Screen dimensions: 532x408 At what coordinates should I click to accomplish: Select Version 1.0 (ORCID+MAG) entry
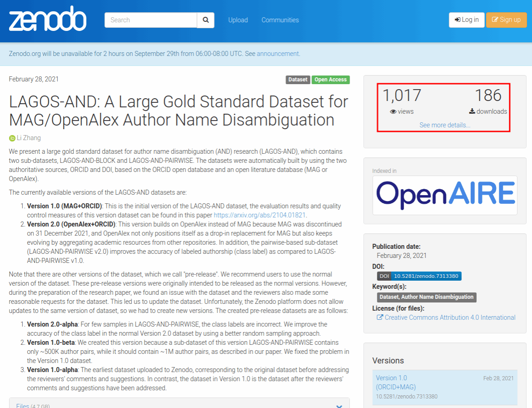(x=396, y=382)
